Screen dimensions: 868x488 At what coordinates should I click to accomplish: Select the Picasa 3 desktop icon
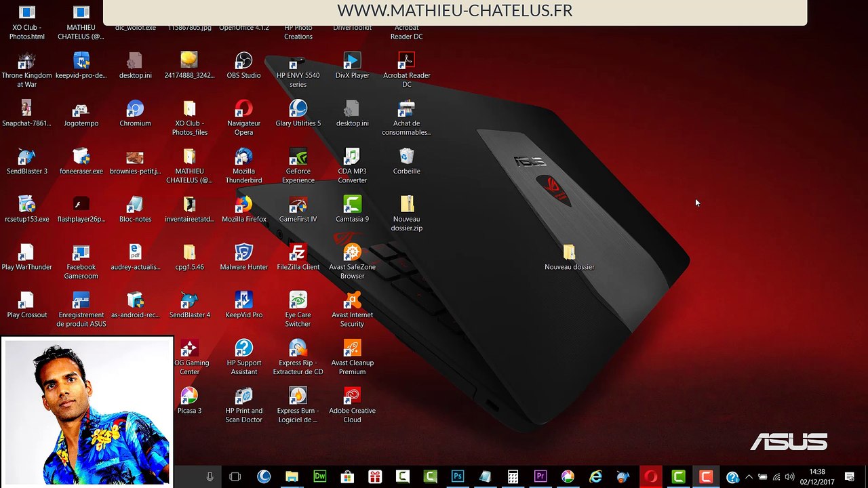[x=189, y=401]
